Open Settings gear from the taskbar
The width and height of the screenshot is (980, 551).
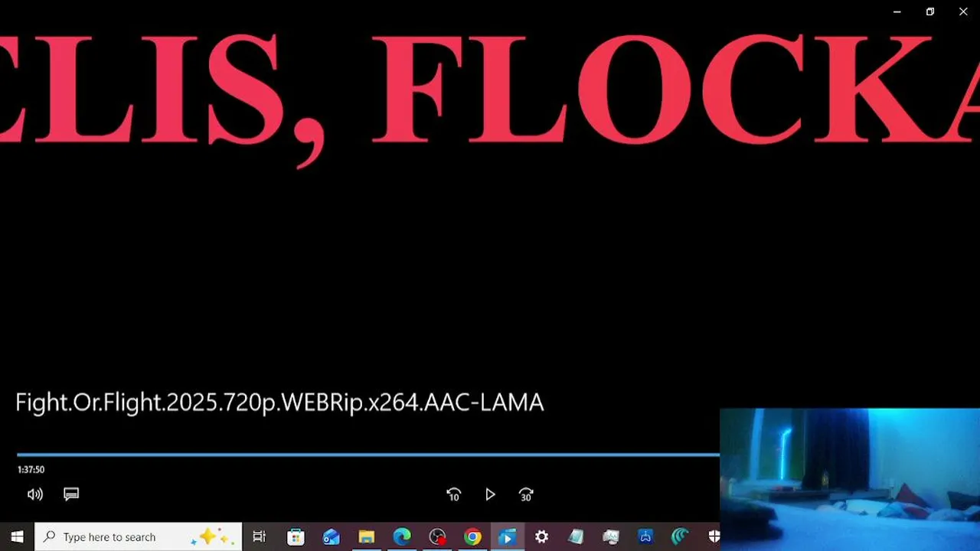(541, 537)
